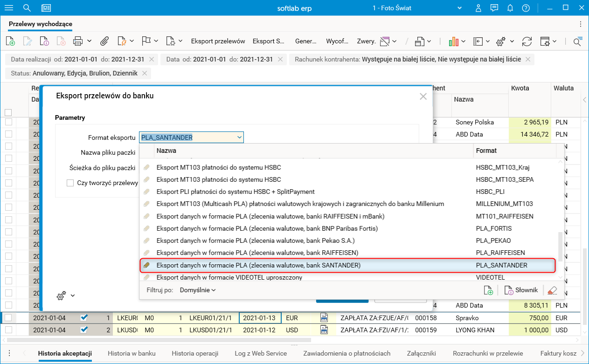Click the Słownik dictionary button
Image resolution: width=589 pixels, height=364 pixels.
(x=521, y=290)
